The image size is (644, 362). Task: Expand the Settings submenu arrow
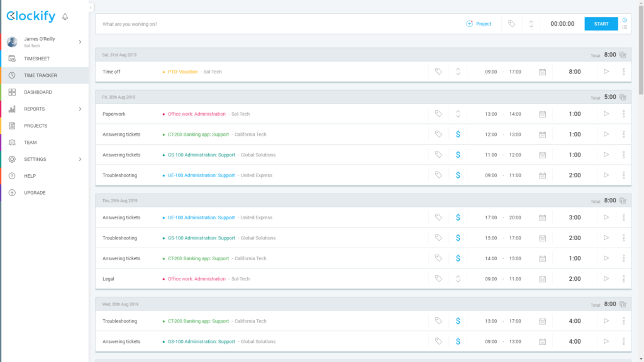coord(80,159)
